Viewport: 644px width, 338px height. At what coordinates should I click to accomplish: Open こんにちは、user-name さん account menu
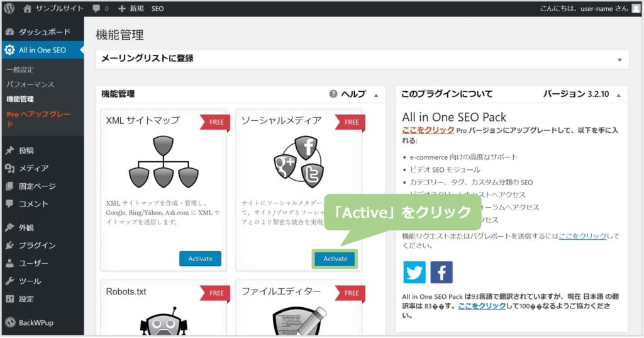pos(584,8)
